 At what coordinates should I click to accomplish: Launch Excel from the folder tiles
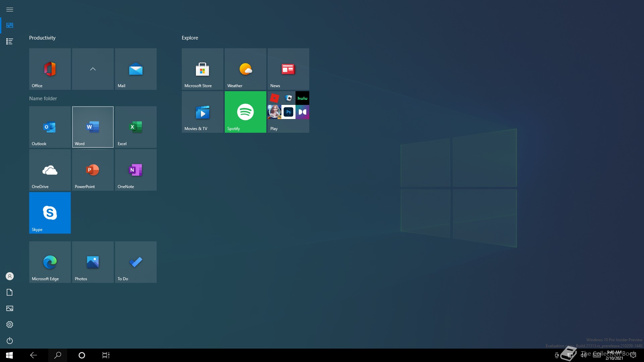[x=136, y=127]
